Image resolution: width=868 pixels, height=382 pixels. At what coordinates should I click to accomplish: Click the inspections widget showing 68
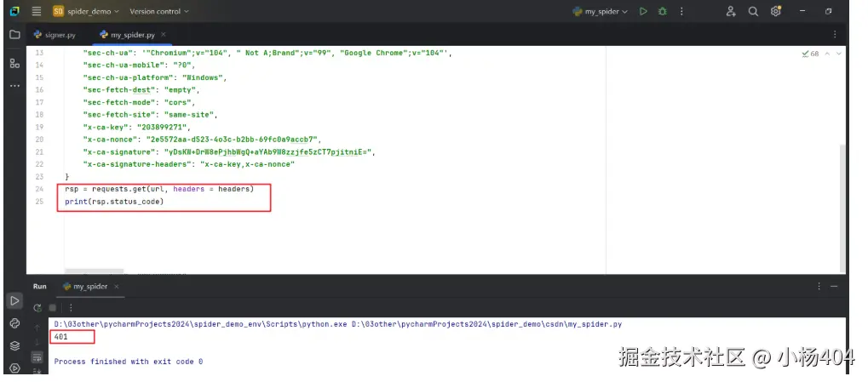(x=810, y=54)
